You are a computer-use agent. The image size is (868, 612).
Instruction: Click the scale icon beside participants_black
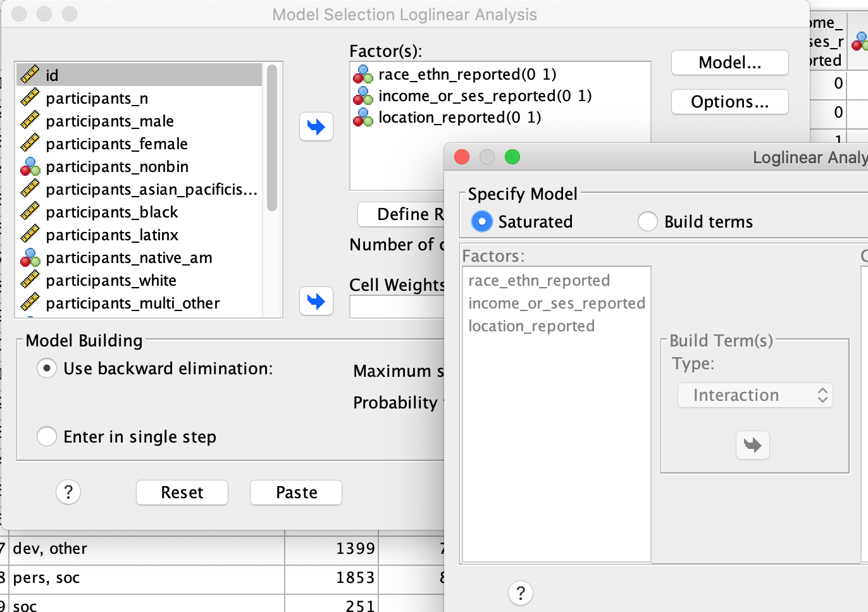(30, 212)
